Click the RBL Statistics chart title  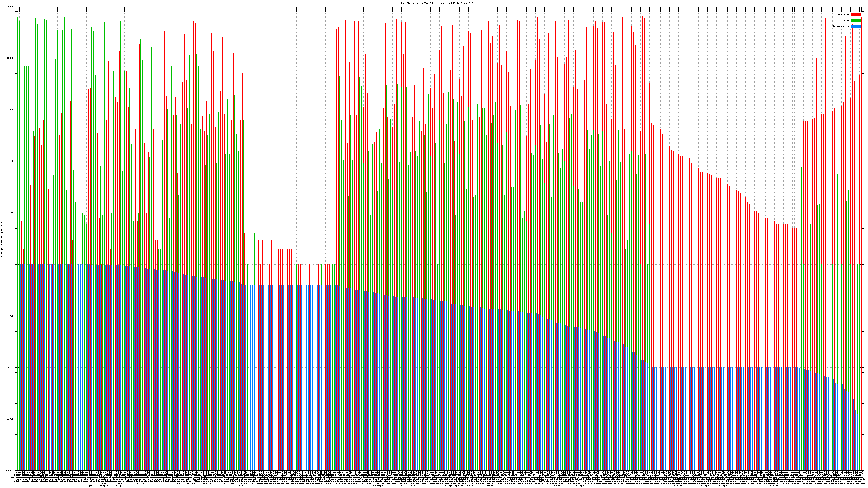439,3
